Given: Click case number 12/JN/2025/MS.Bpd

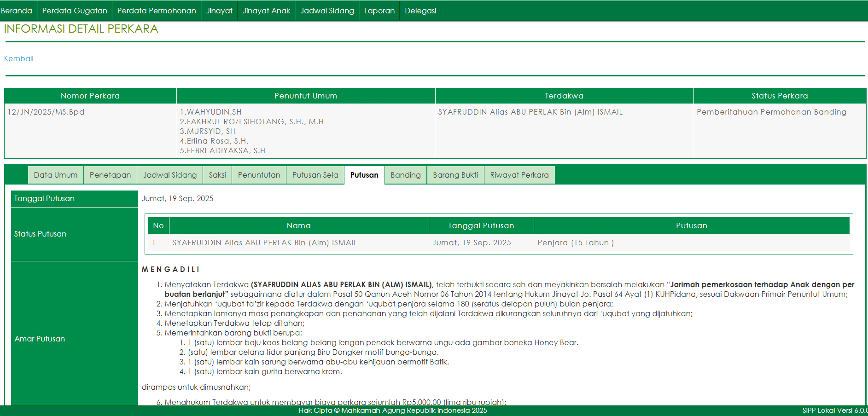Looking at the screenshot, I should pyautogui.click(x=46, y=112).
